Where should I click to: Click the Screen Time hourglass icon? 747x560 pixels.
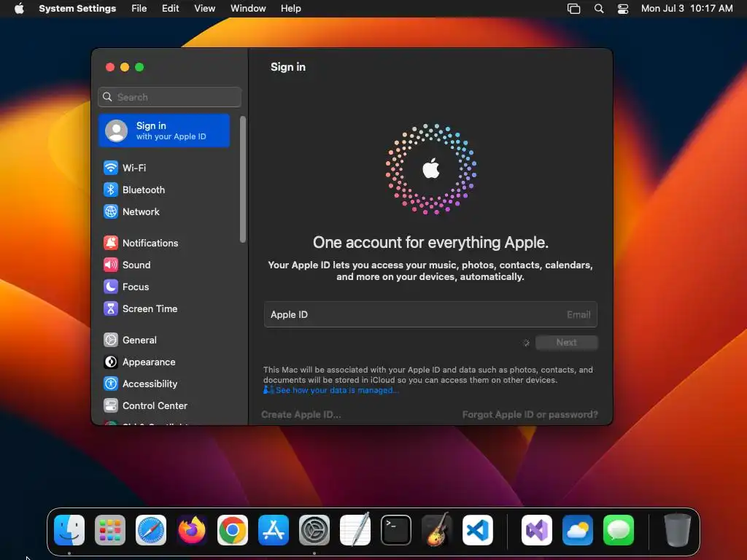[111, 308]
